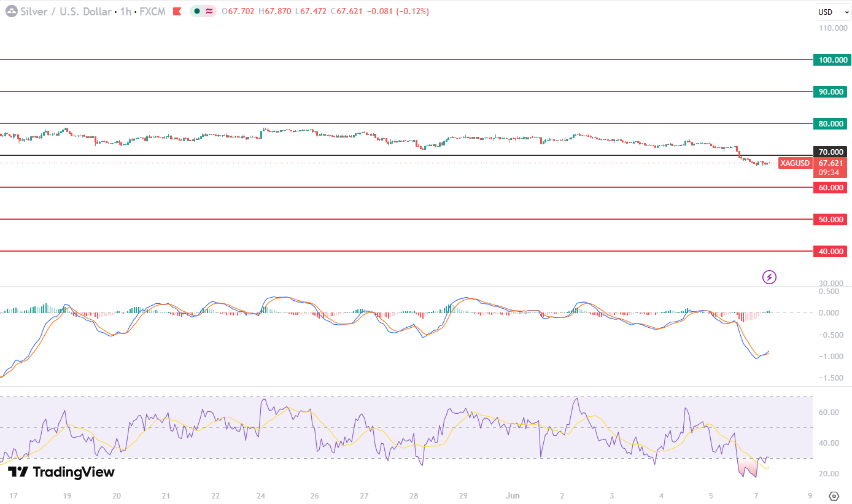This screenshot has height=504, width=852.
Task: Click the purple lightning bolt icon
Action: click(769, 277)
